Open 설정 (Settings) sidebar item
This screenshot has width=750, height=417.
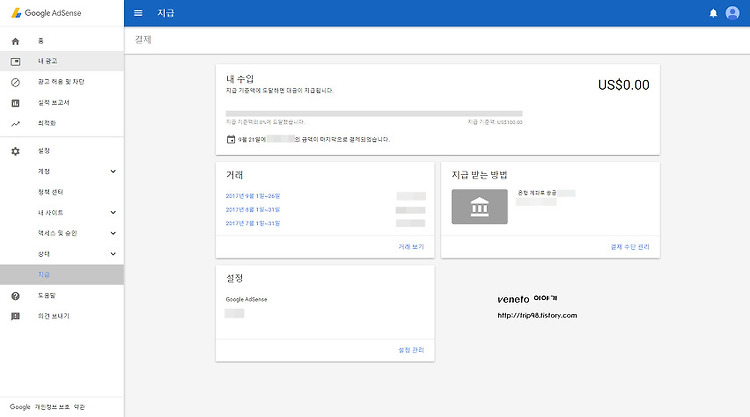pyautogui.click(x=62, y=151)
